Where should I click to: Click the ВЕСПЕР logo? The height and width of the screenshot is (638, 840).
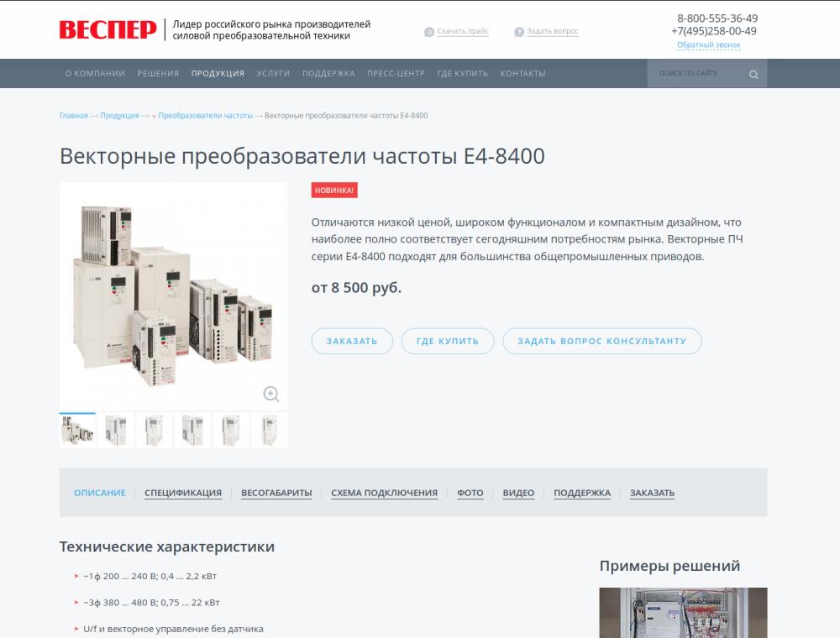coord(108,29)
